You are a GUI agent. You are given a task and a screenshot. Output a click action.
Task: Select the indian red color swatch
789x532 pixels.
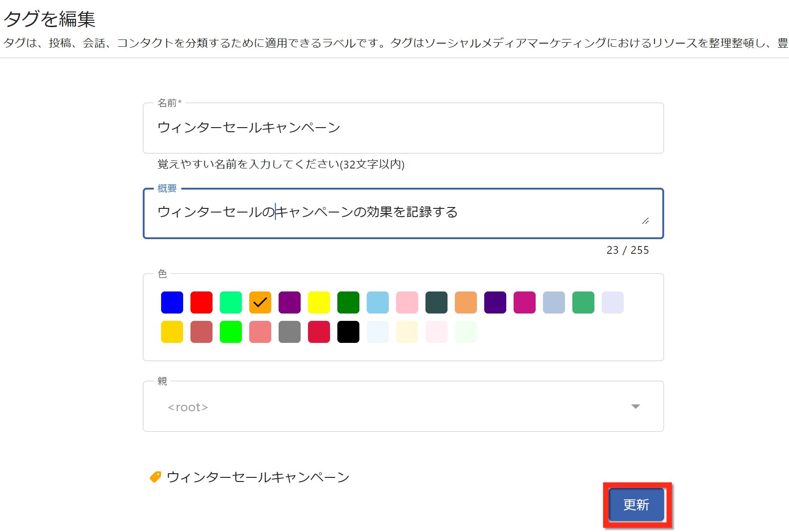click(201, 332)
